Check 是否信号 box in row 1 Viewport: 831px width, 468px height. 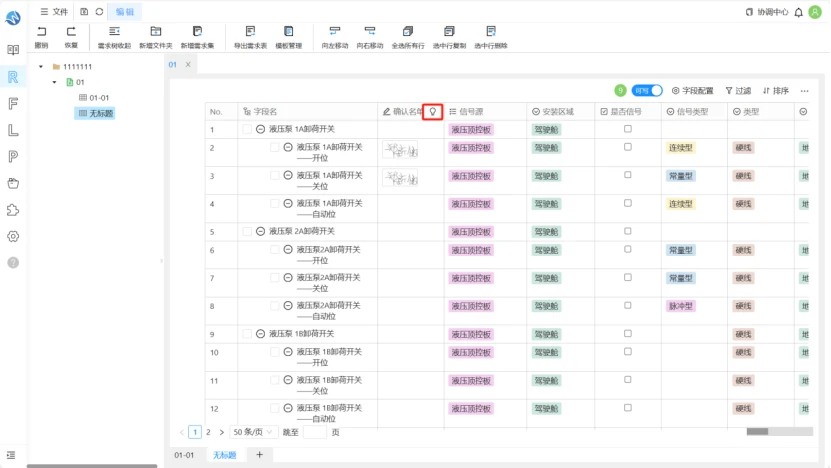627,129
